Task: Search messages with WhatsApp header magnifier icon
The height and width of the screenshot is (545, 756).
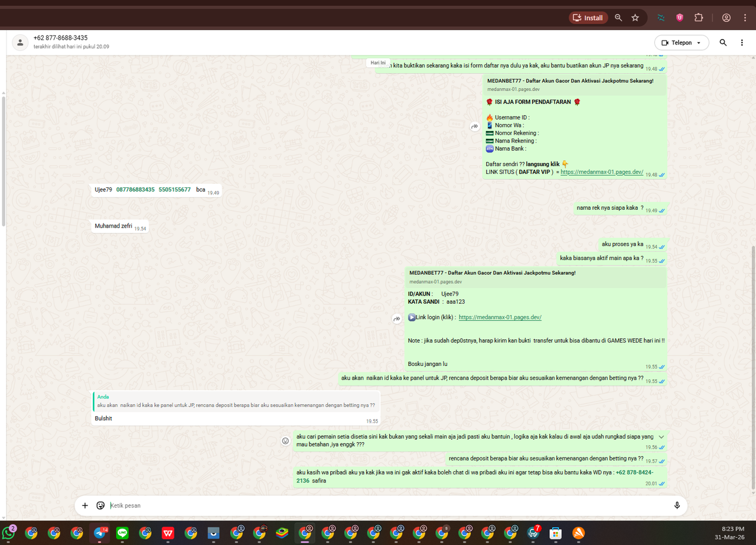Action: coord(723,43)
